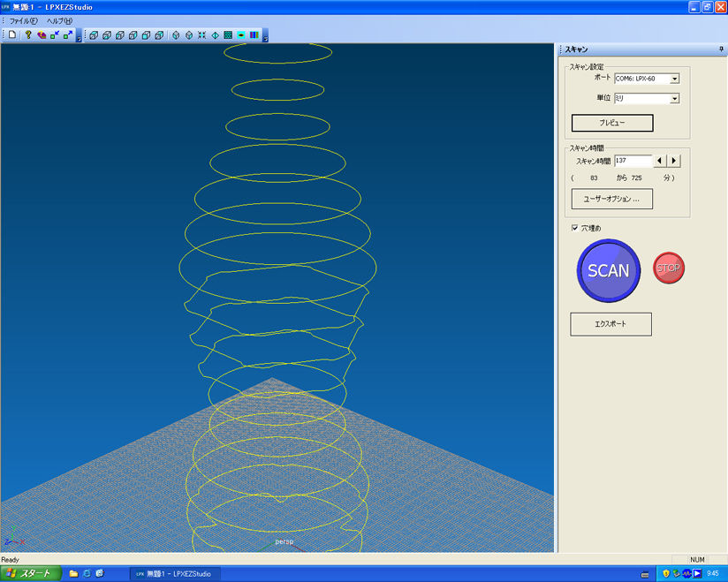
Task: Click the New document toolbar icon
Action: (13, 34)
